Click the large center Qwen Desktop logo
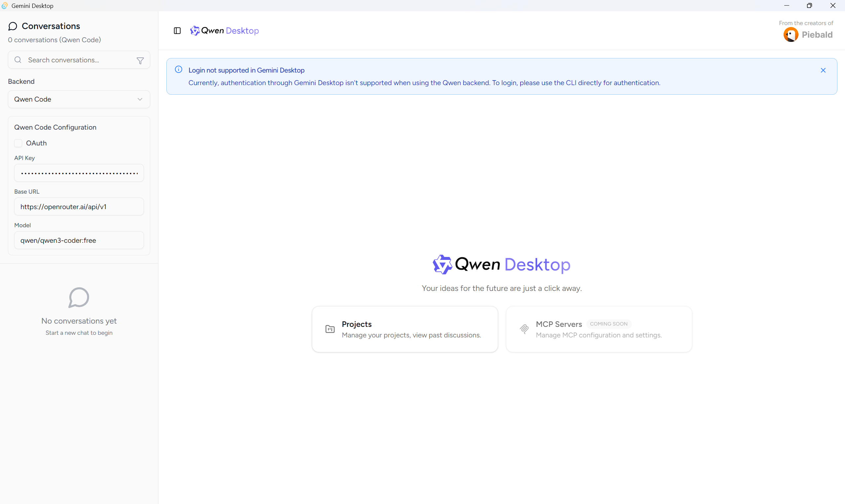 [501, 264]
